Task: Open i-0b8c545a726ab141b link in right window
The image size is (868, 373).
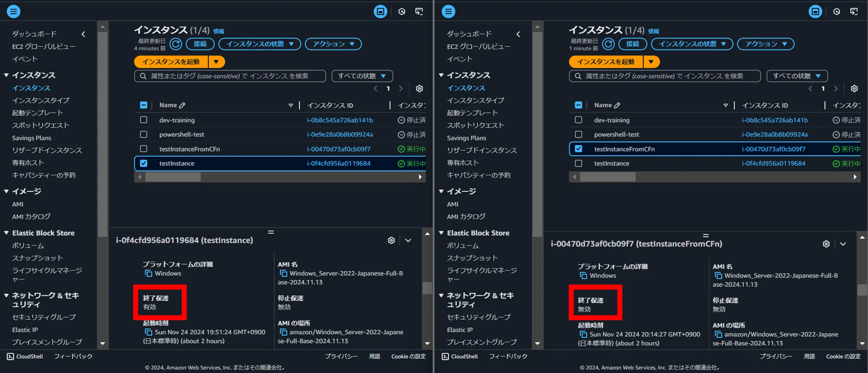Action: 775,120
